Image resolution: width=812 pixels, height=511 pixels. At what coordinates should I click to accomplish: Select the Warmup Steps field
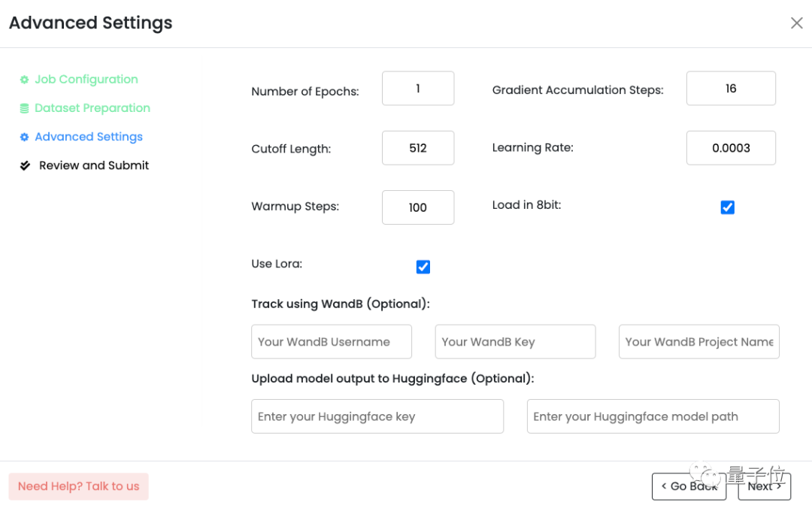(418, 207)
